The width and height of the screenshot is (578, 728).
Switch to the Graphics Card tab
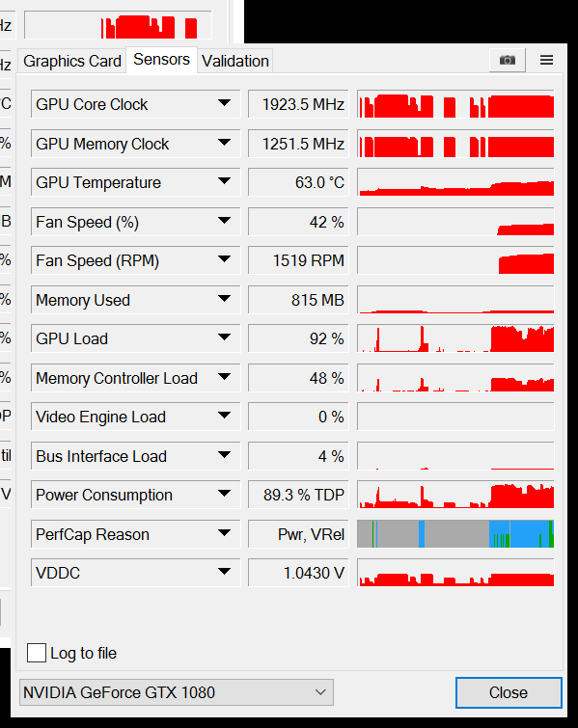pos(72,61)
